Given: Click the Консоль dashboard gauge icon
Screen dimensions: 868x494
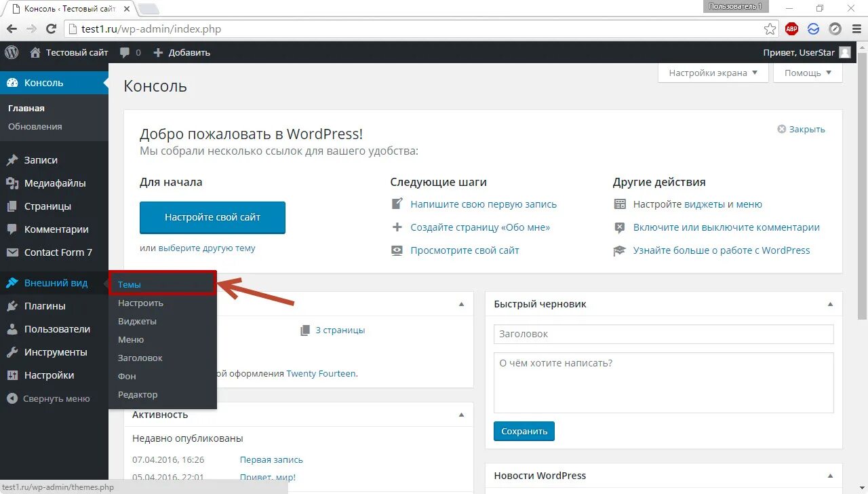Looking at the screenshot, I should (x=12, y=83).
